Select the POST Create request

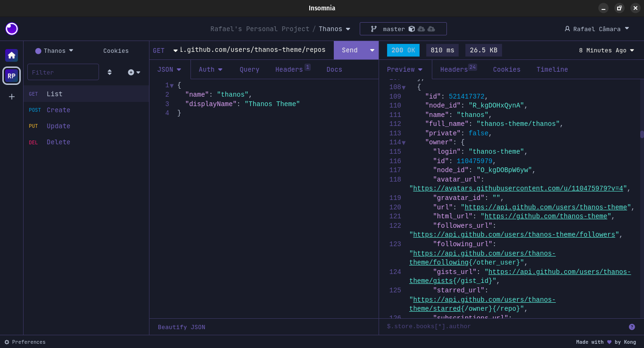pyautogui.click(x=86, y=110)
